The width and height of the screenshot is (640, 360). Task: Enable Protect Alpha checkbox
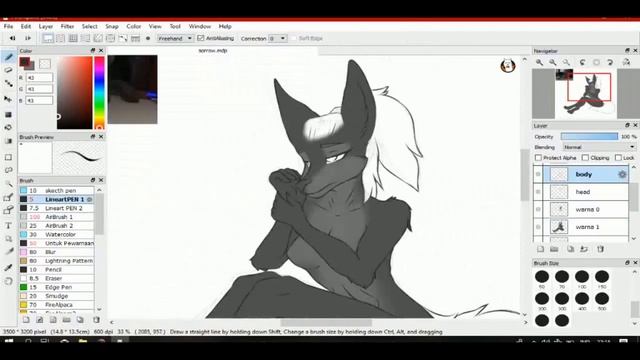click(x=556, y=158)
